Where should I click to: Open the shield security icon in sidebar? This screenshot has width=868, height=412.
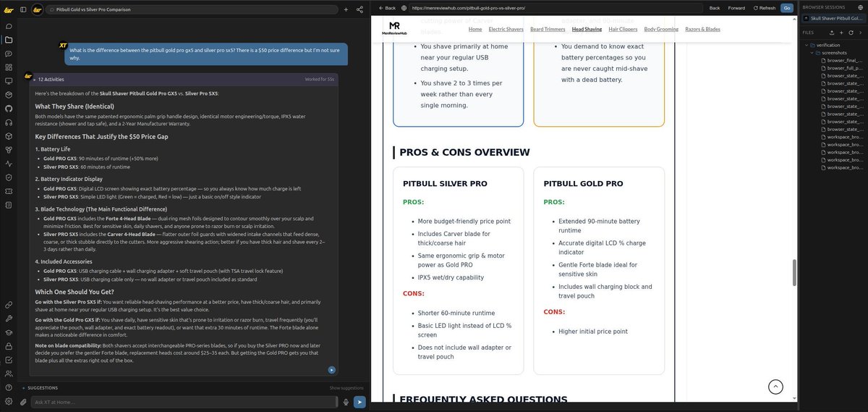9,177
